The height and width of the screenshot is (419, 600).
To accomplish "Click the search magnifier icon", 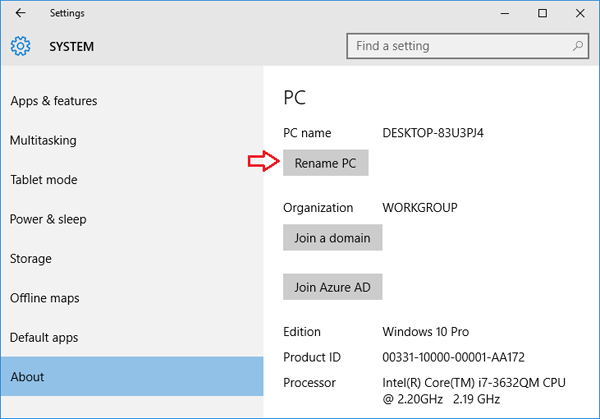I will (578, 46).
